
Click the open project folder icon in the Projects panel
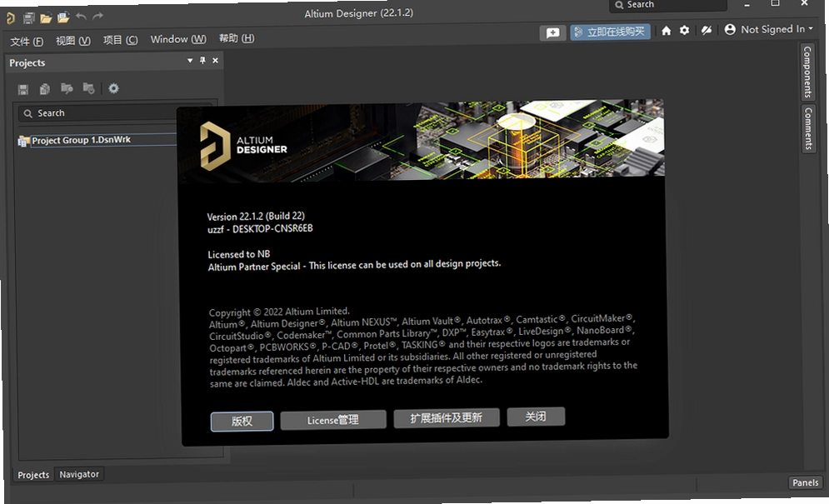67,88
